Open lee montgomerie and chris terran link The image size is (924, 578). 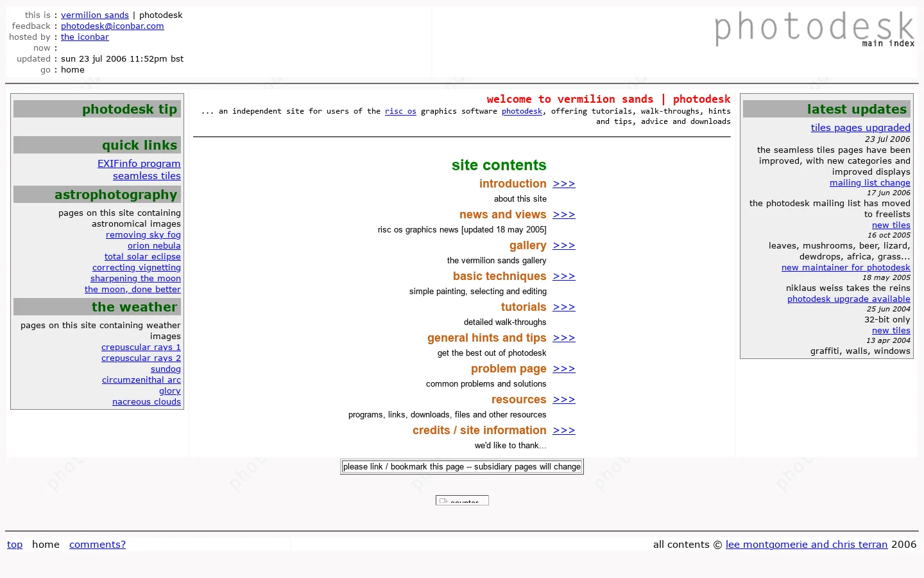(x=807, y=545)
